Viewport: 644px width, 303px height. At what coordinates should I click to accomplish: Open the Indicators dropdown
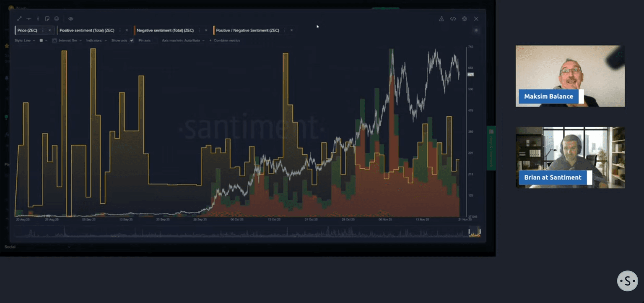[x=96, y=41]
